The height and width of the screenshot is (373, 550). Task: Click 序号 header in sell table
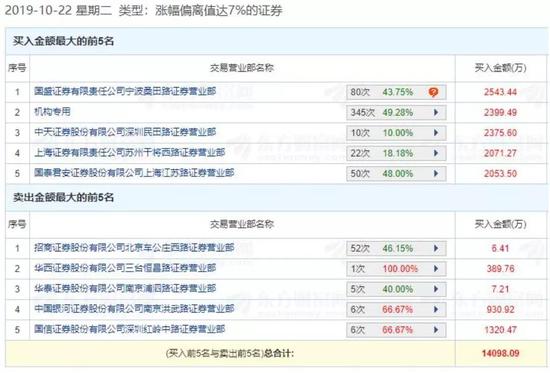coord(17,224)
